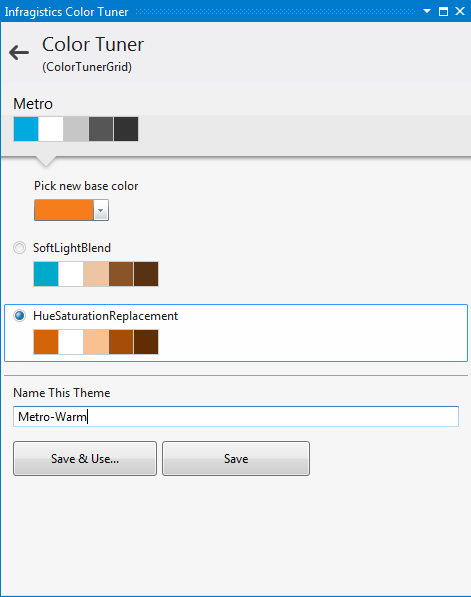Click the Save & Use... button
Viewport: 471px width, 597px height.
click(x=85, y=458)
